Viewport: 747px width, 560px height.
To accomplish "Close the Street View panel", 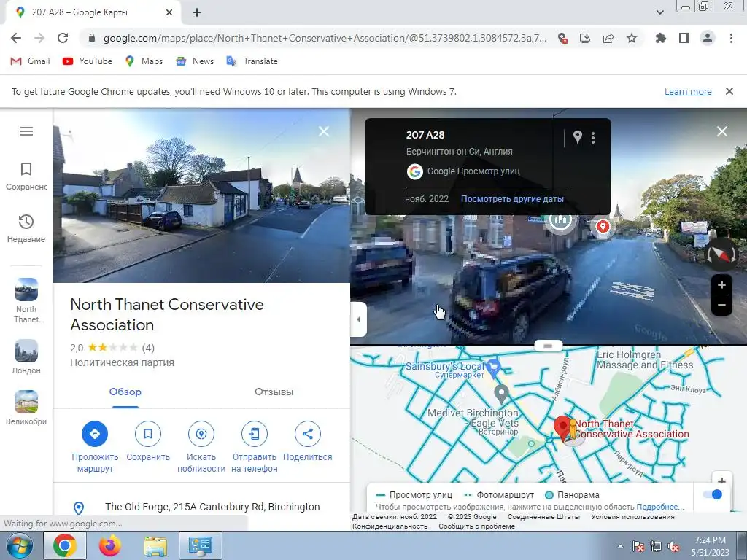I will tap(722, 131).
